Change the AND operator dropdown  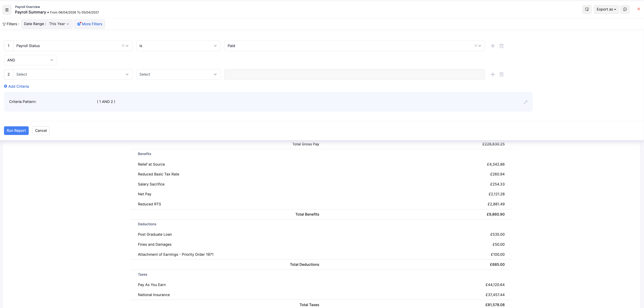click(30, 60)
